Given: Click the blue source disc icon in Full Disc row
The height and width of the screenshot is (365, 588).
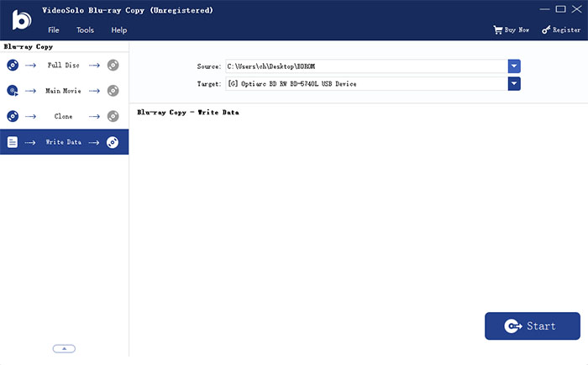Looking at the screenshot, I should click(x=13, y=65).
